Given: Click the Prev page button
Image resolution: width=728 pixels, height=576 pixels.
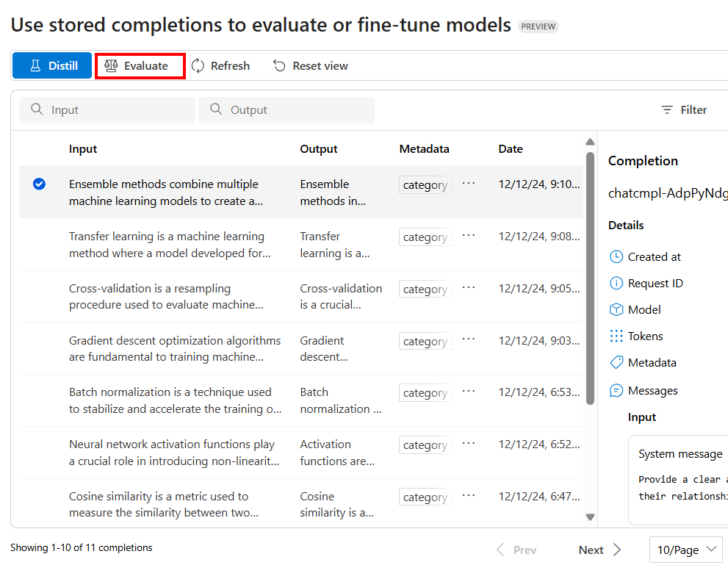Looking at the screenshot, I should pyautogui.click(x=516, y=550).
